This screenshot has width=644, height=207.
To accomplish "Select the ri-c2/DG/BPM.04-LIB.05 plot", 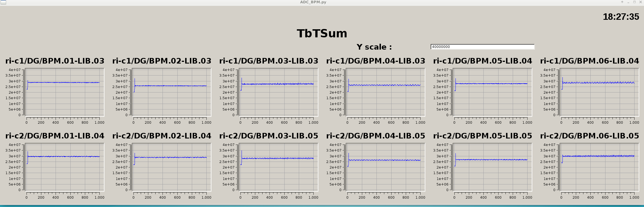I will click(385, 167).
